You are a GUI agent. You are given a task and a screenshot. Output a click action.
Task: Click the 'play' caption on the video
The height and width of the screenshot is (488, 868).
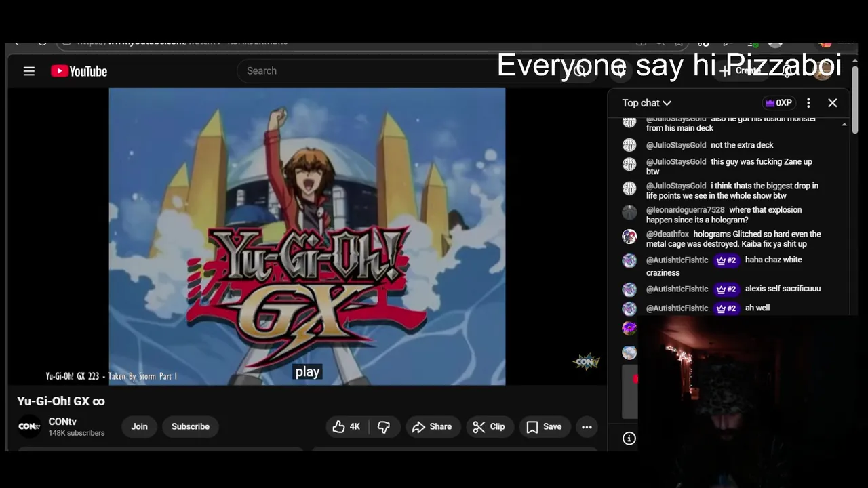click(307, 371)
